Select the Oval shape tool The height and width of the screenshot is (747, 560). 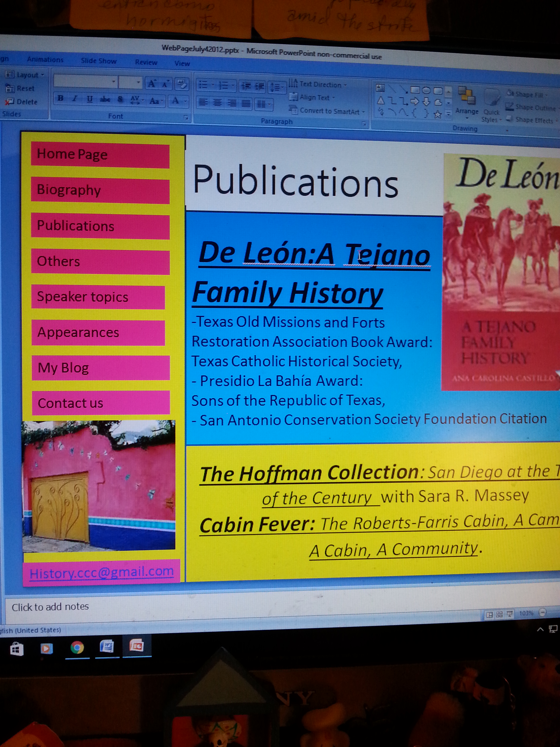426,90
